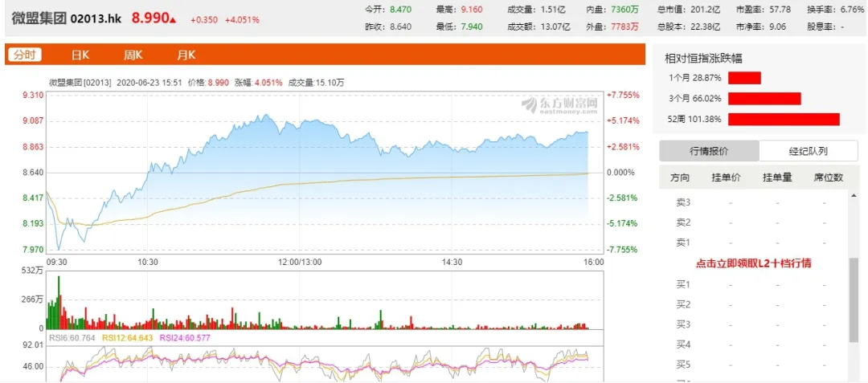Click the 外盘 7783万 value

624,26
